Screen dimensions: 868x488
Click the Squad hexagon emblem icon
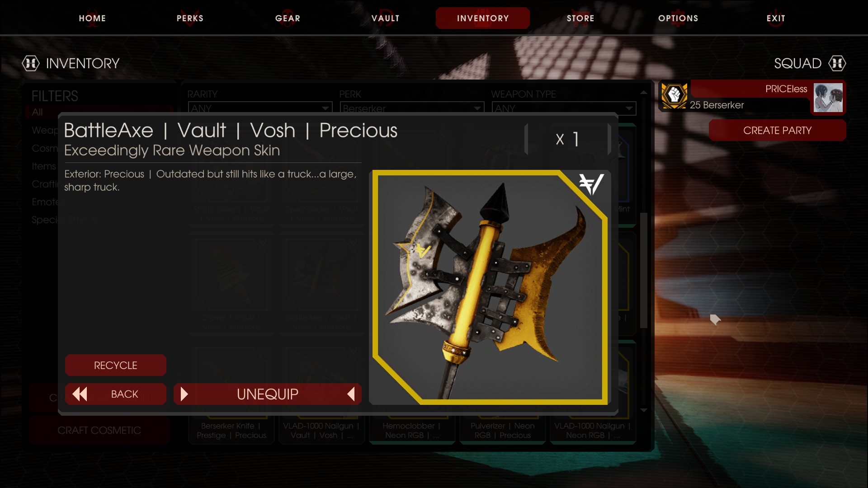837,63
